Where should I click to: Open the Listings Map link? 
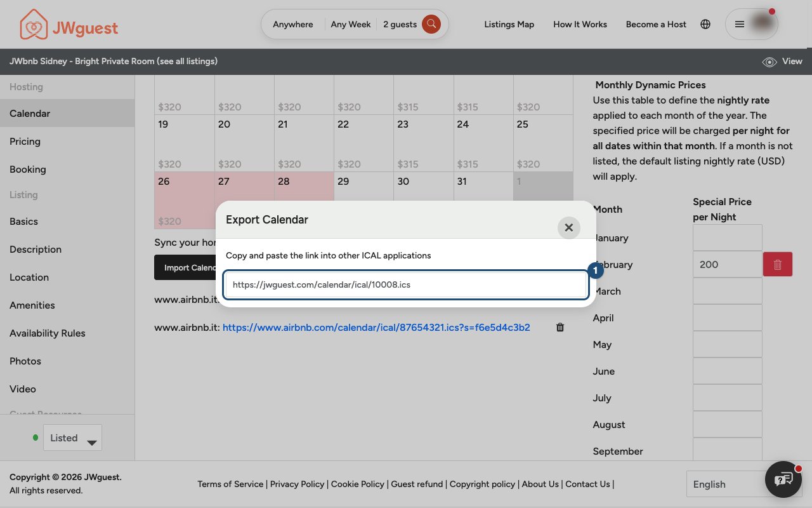click(x=509, y=24)
